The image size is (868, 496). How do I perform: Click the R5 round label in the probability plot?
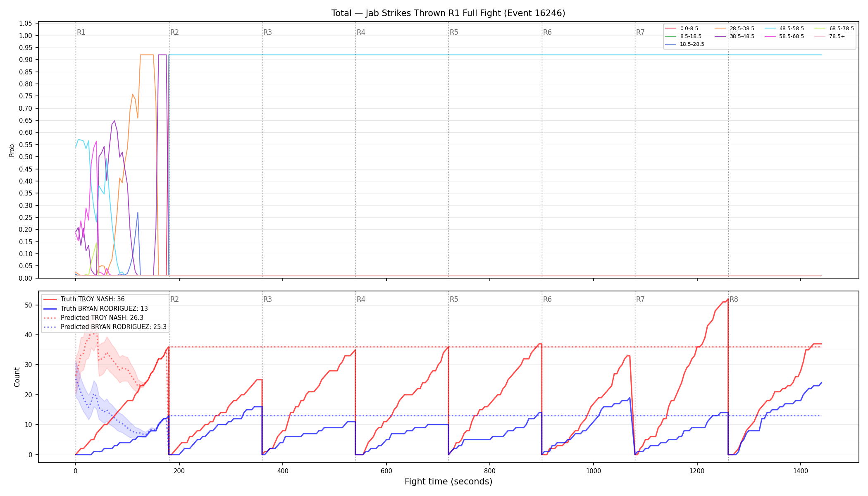click(x=454, y=32)
